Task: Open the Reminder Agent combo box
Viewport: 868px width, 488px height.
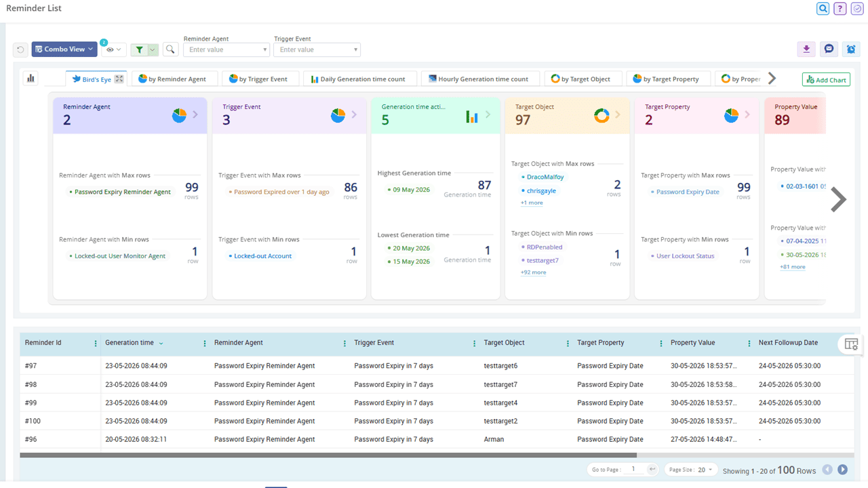Action: point(226,49)
